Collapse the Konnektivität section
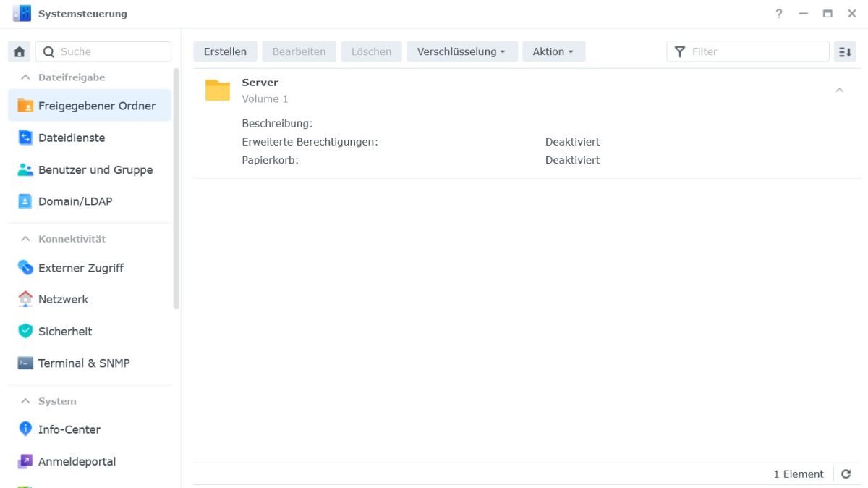This screenshot has width=868, height=488. click(x=25, y=239)
